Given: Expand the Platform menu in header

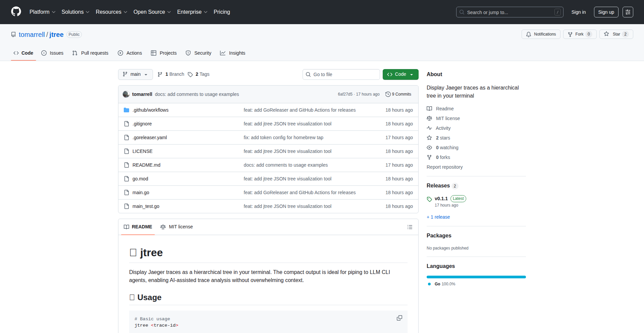Looking at the screenshot, I should point(42,12).
